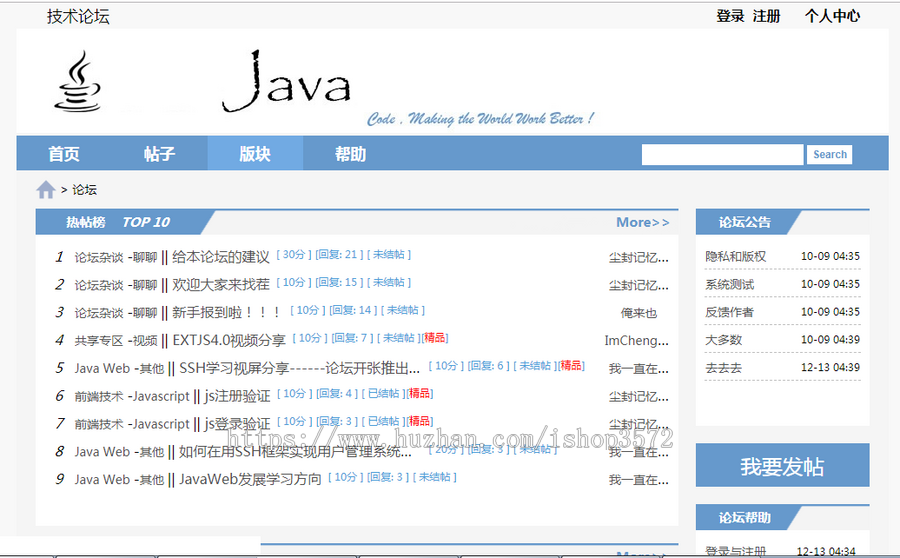The width and height of the screenshot is (900, 558).
Task: Open the post js注册验证
Action: 237,396
